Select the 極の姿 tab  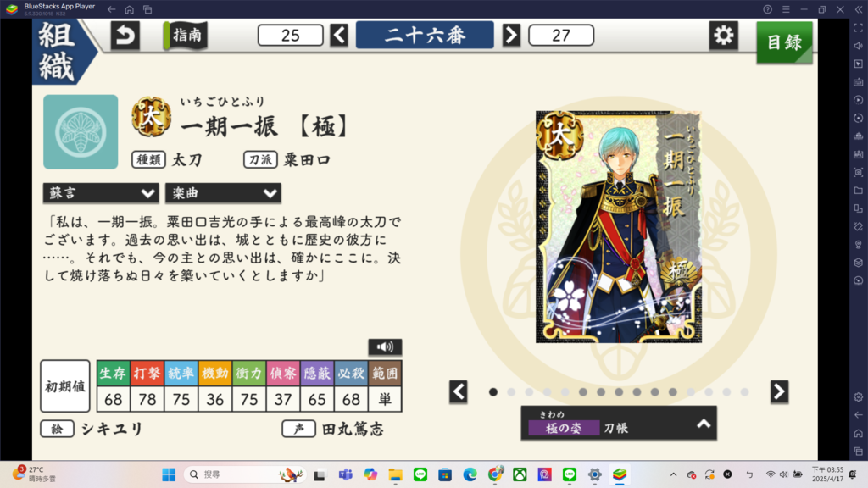[564, 428]
